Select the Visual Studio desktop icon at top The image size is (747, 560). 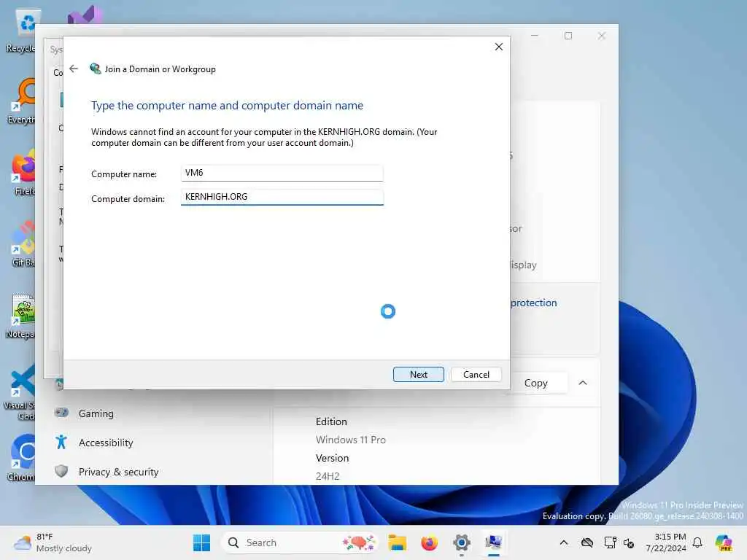(x=85, y=15)
